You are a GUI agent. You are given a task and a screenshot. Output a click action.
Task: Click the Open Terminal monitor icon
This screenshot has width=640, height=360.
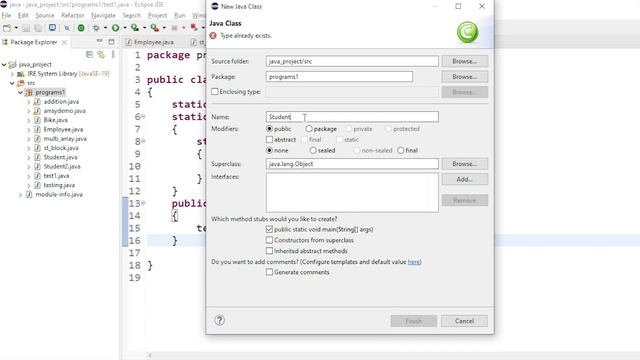52,28
